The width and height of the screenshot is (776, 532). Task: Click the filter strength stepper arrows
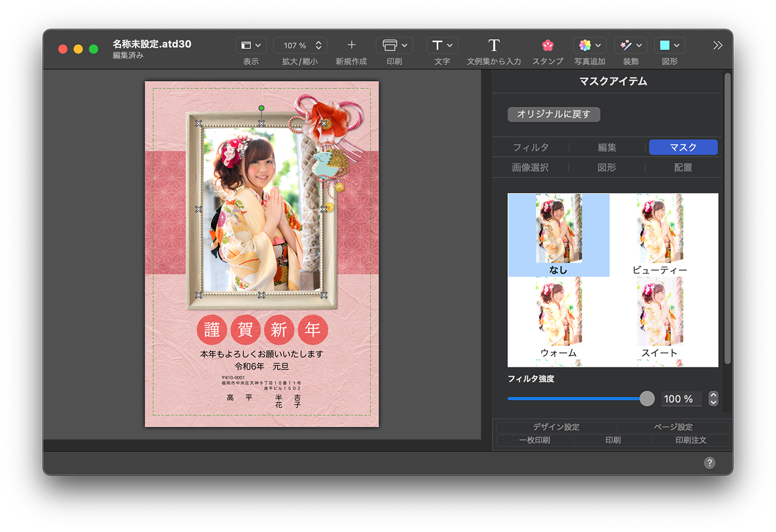click(713, 399)
